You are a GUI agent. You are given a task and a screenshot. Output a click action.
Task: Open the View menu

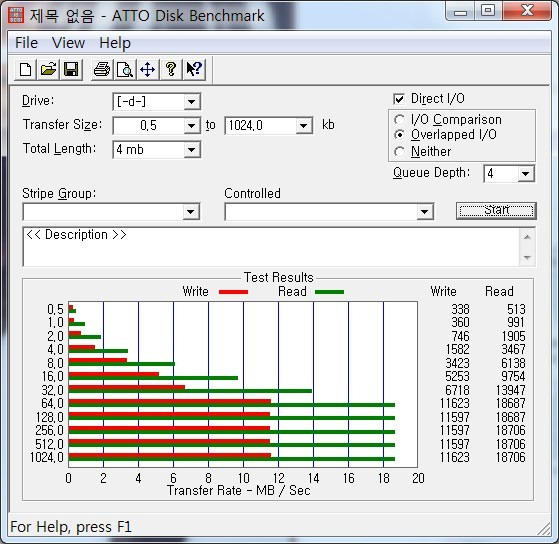[68, 43]
